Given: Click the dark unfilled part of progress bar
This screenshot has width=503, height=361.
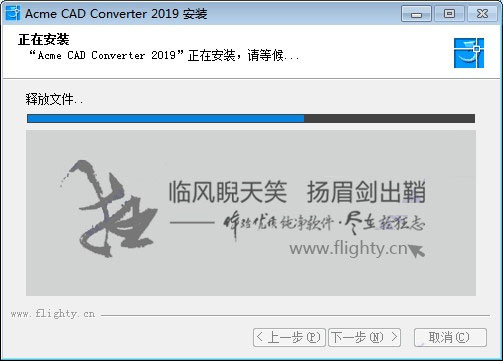Looking at the screenshot, I should 389,118.
